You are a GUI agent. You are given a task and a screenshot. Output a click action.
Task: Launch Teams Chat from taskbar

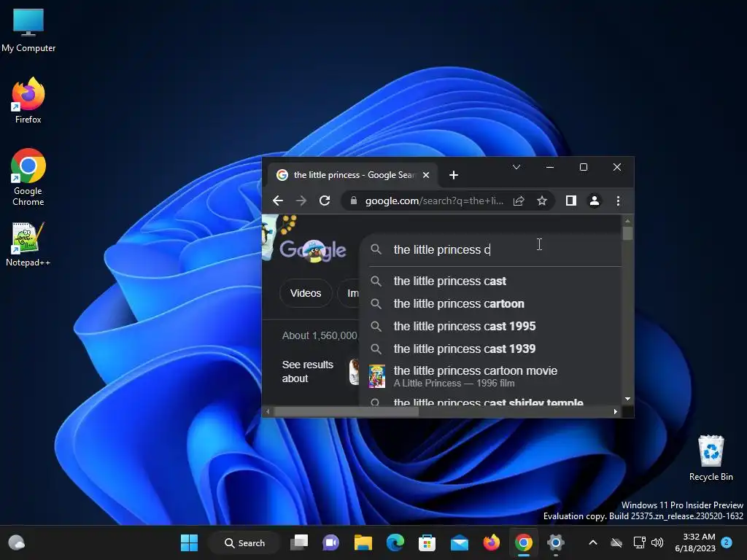tap(330, 542)
